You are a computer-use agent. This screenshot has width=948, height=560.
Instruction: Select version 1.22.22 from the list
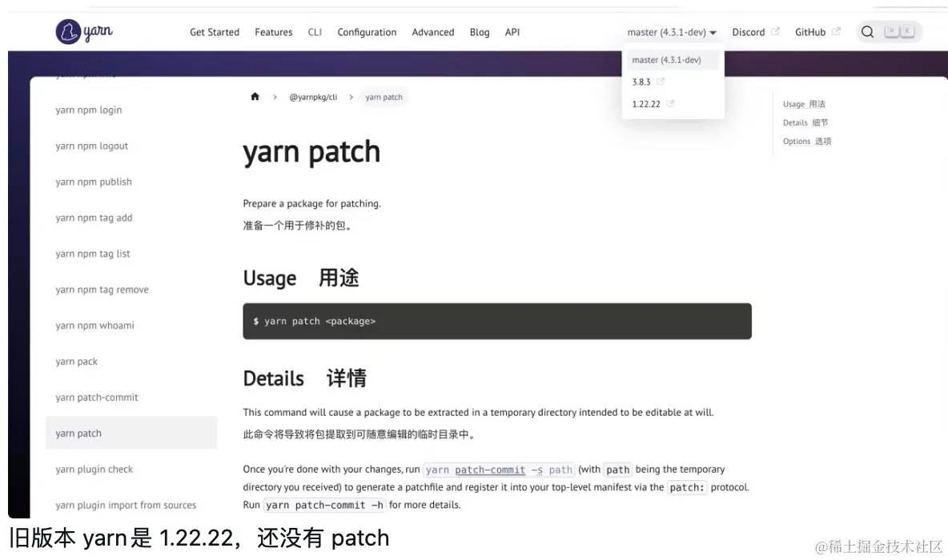click(646, 104)
